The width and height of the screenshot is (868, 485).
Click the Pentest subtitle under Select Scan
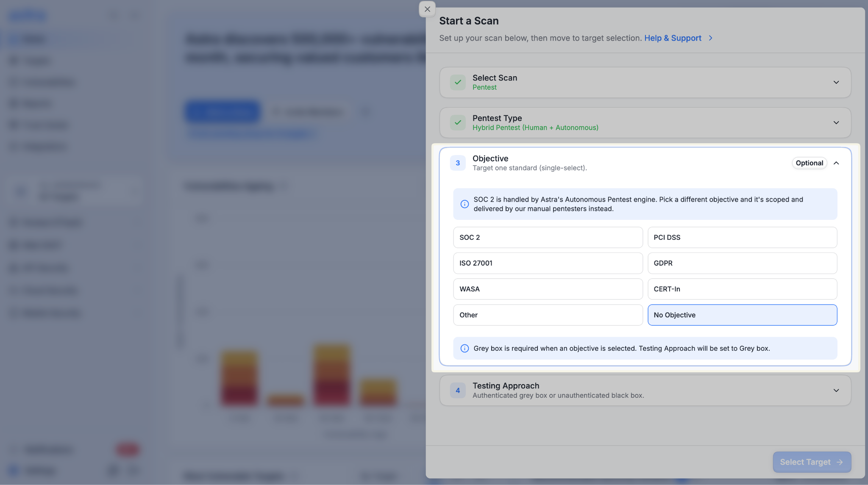tap(484, 87)
